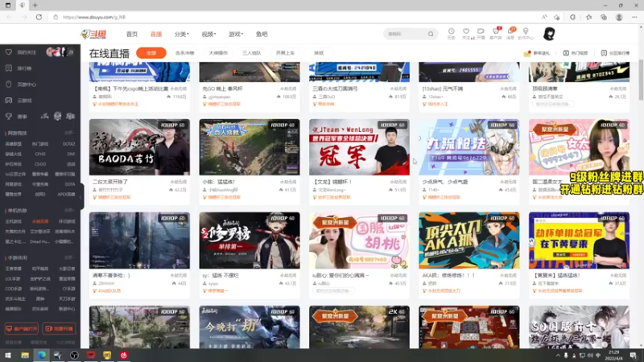Viewport: 644px width, 362px height.
Task: Open the user avatar in header
Action: pos(549,34)
